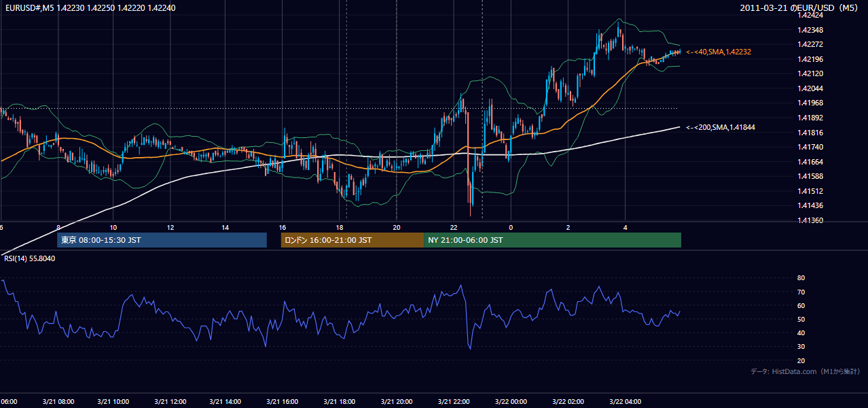Click the NY 21:00-06:00 JST session bar
Viewport: 868px width, 408px height.
(552, 240)
